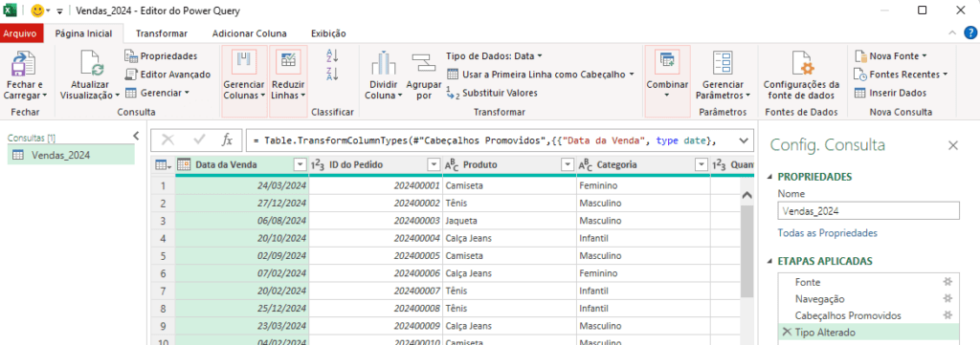980x345 pixels.
Task: Open the Tipo de Dados: Data dropdown
Action: [494, 56]
